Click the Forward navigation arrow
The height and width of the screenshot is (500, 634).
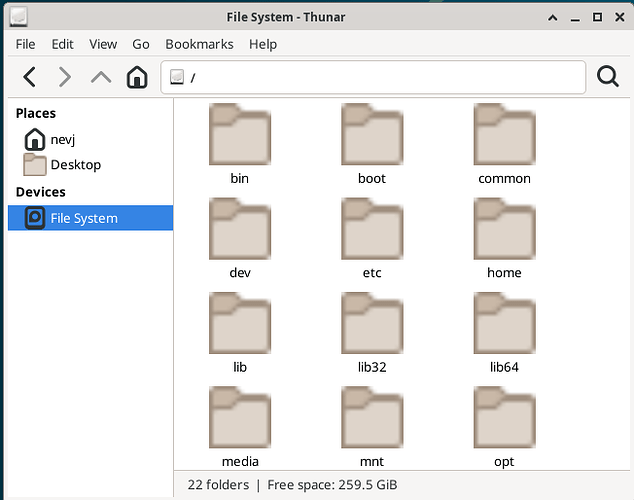click(65, 77)
